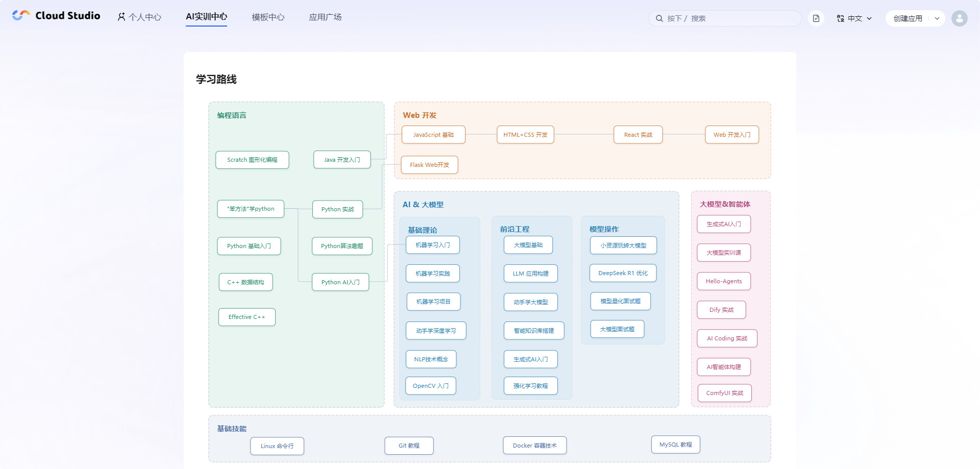980x469 pixels.
Task: Open the document icon next to search
Action: click(x=816, y=18)
